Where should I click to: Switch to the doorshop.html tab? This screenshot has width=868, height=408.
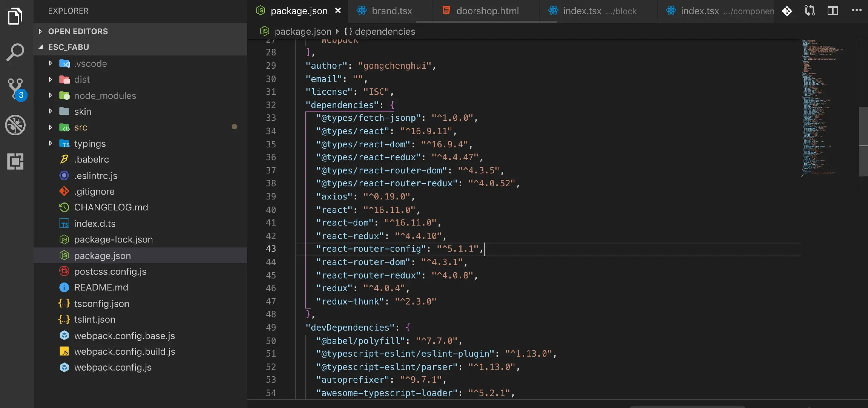(x=486, y=11)
